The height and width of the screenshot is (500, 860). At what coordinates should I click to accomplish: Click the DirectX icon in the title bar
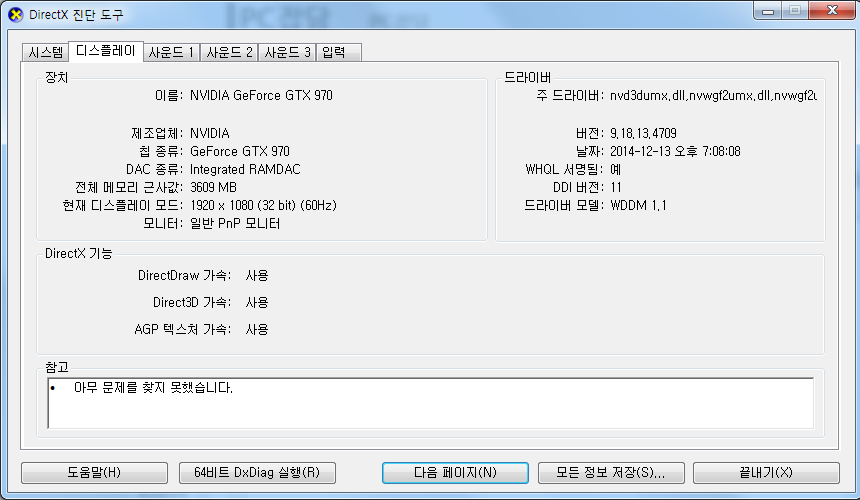click(15, 14)
